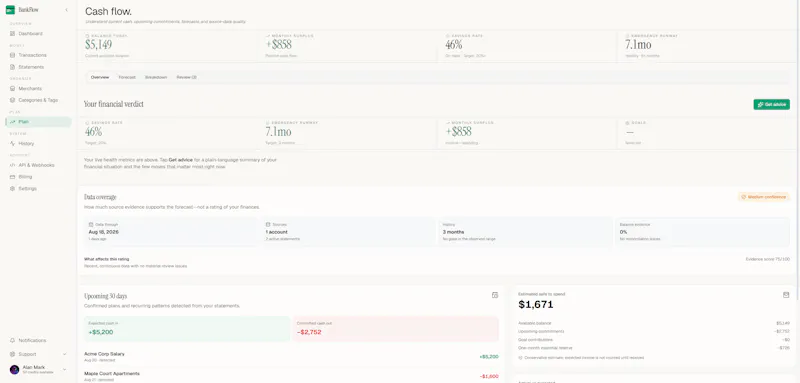The height and width of the screenshot is (383, 800).
Task: Collapse the sidebar with the chevron arrow
Action: click(x=66, y=10)
